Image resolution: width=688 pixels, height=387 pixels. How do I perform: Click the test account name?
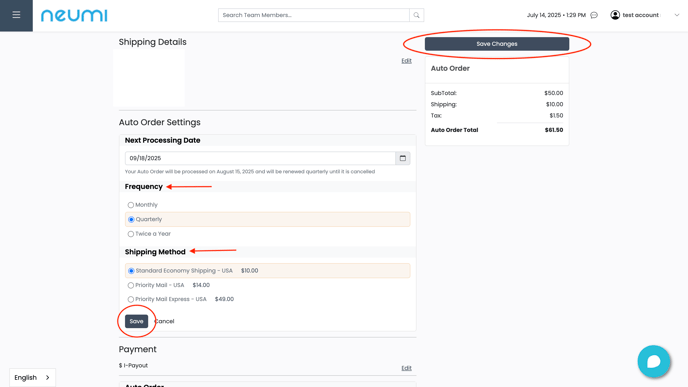pos(641,15)
